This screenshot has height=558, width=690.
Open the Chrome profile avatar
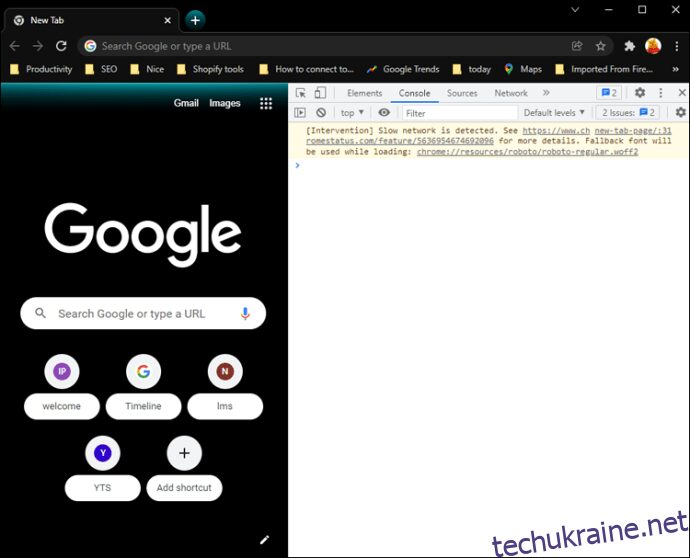653,46
